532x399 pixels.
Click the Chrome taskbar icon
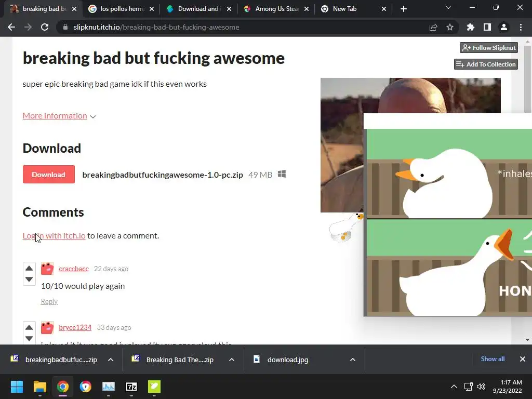tap(62, 387)
